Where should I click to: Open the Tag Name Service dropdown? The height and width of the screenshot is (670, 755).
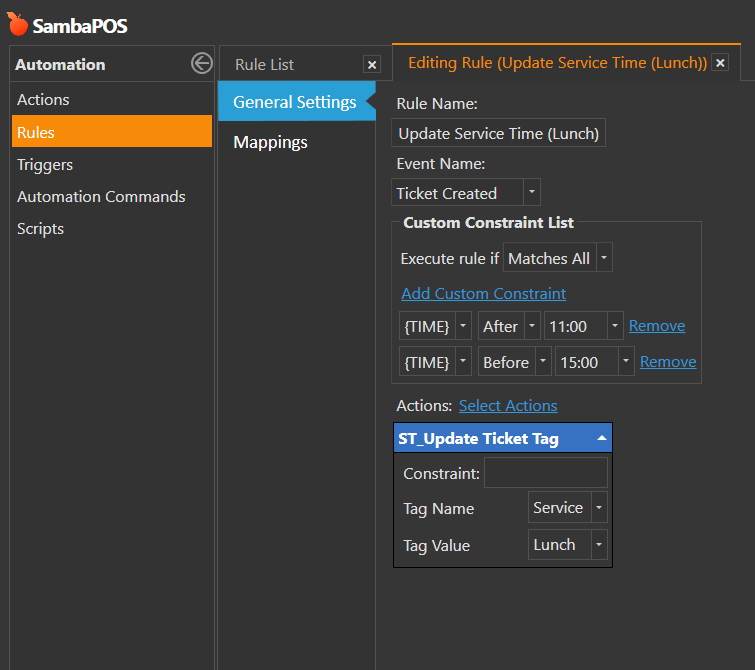(x=599, y=508)
